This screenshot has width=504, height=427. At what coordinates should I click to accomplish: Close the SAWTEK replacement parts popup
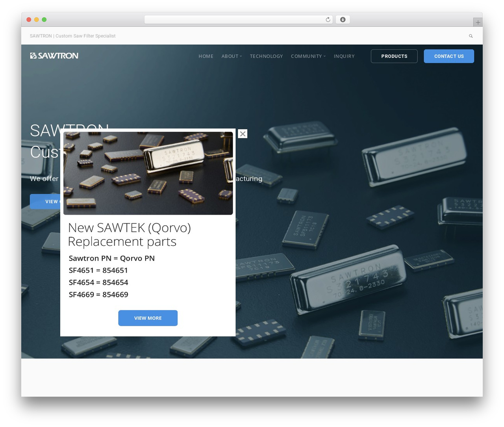tap(243, 134)
